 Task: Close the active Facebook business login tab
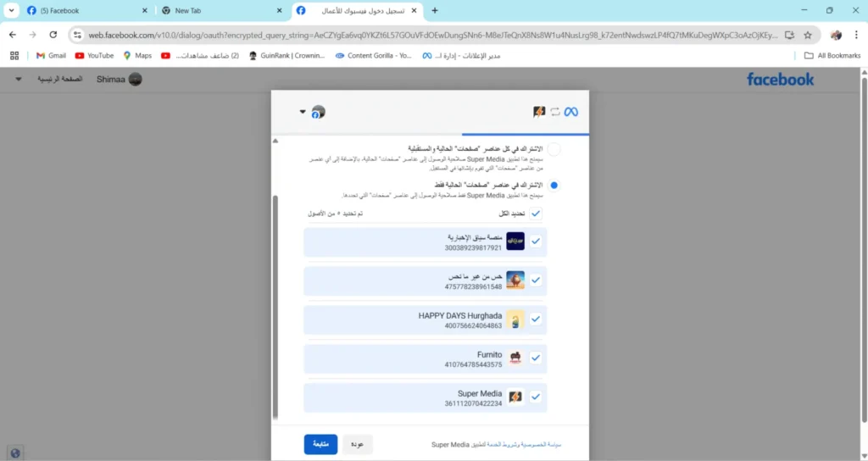coord(414,10)
